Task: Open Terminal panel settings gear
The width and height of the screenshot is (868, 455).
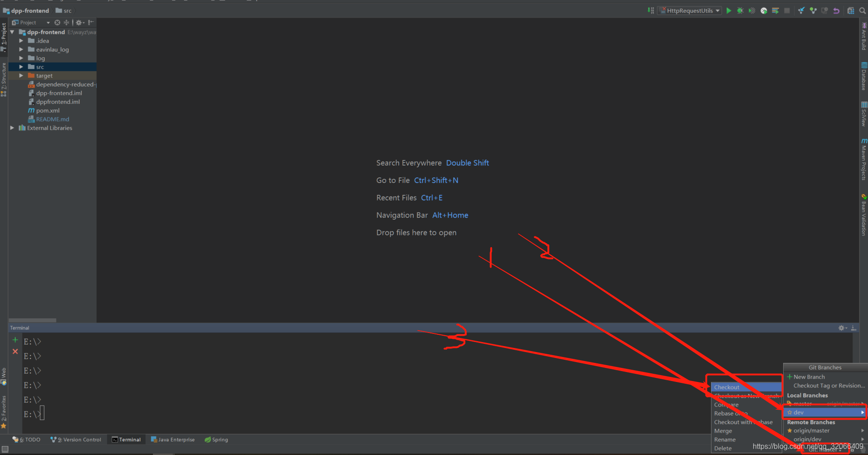Action: coord(842,328)
